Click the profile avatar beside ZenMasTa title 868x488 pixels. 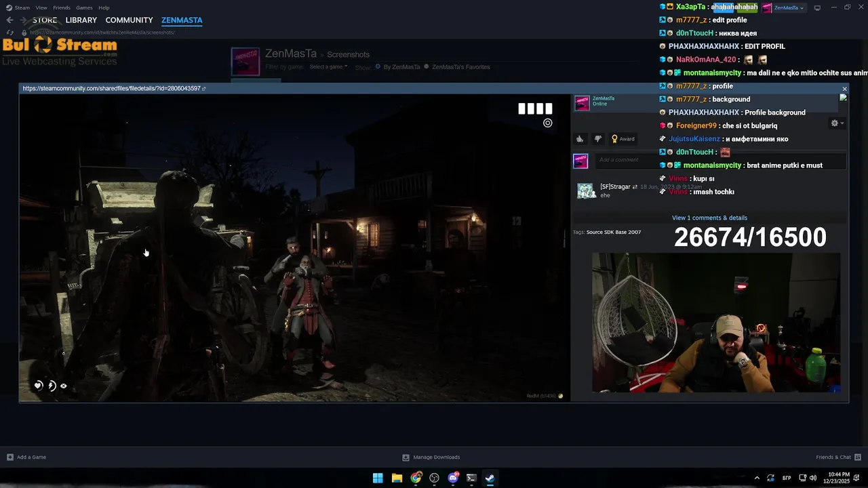[x=245, y=62]
